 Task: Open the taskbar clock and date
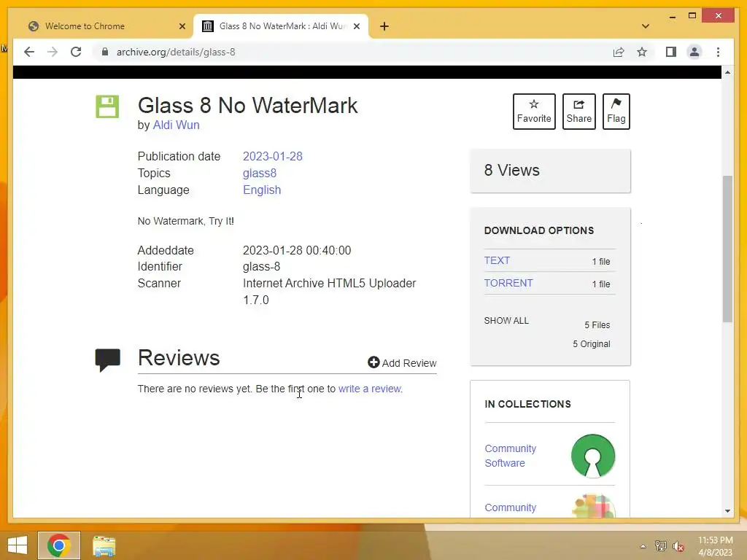pyautogui.click(x=715, y=546)
